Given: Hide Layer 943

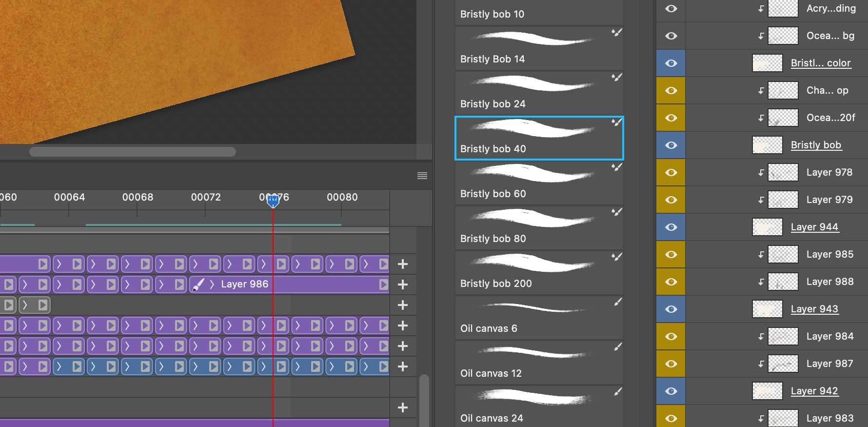Looking at the screenshot, I should pyautogui.click(x=671, y=309).
